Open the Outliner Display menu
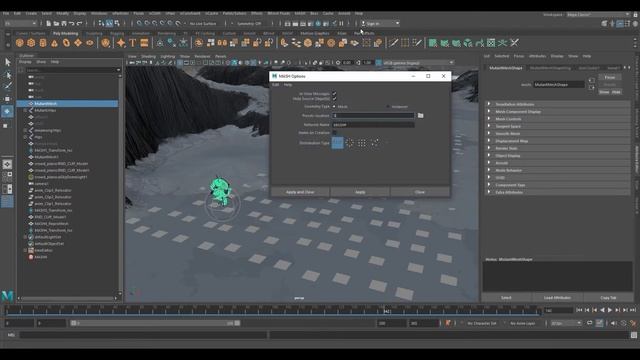The height and width of the screenshot is (360, 640). tap(25, 62)
